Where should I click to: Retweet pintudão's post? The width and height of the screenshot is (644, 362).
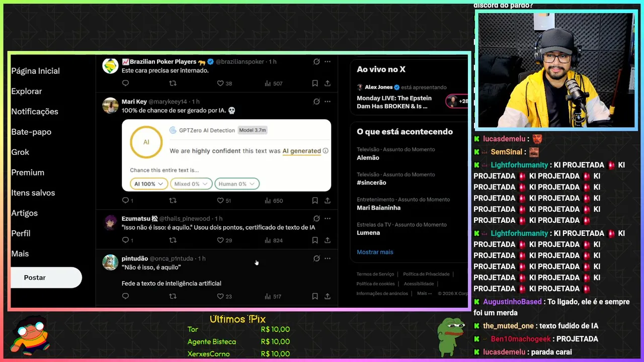point(173,297)
